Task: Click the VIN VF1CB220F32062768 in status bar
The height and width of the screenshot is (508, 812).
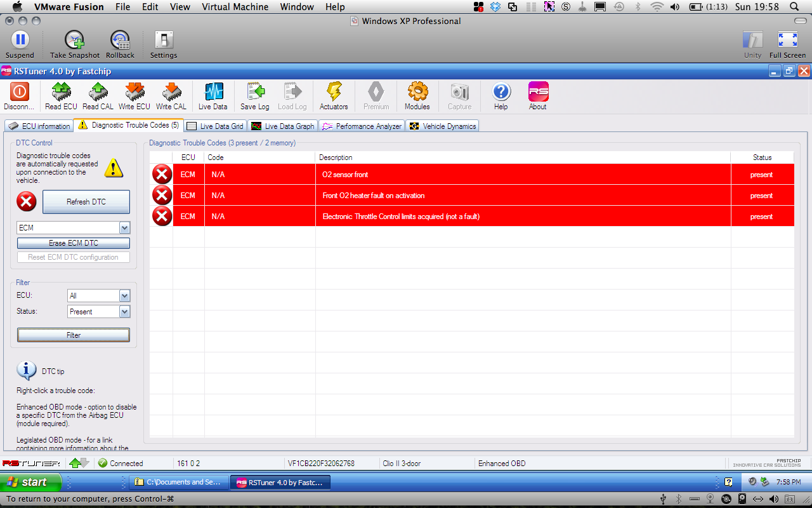Action: 321,464
